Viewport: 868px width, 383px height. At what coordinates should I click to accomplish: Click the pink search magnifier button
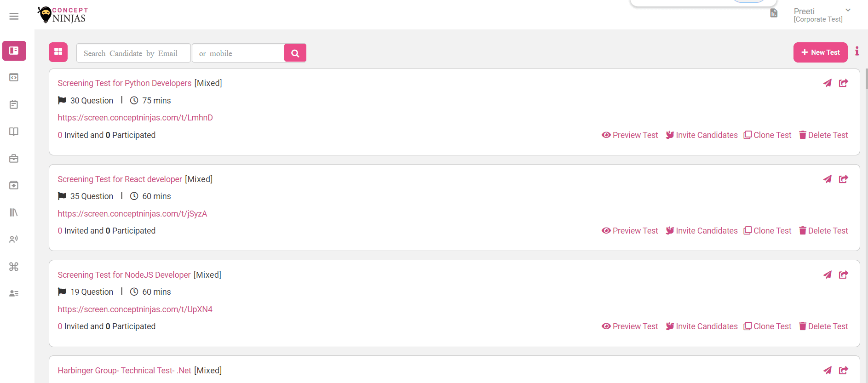(x=295, y=53)
